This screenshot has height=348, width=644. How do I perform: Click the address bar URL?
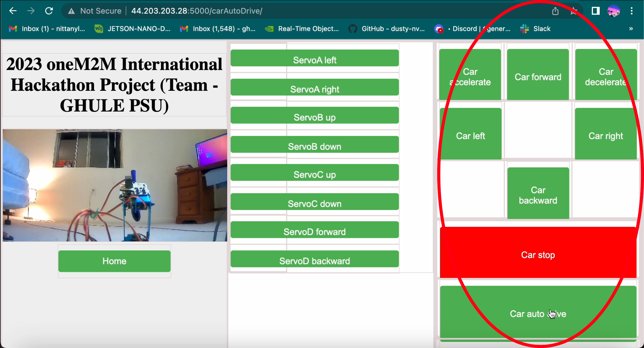pos(197,11)
